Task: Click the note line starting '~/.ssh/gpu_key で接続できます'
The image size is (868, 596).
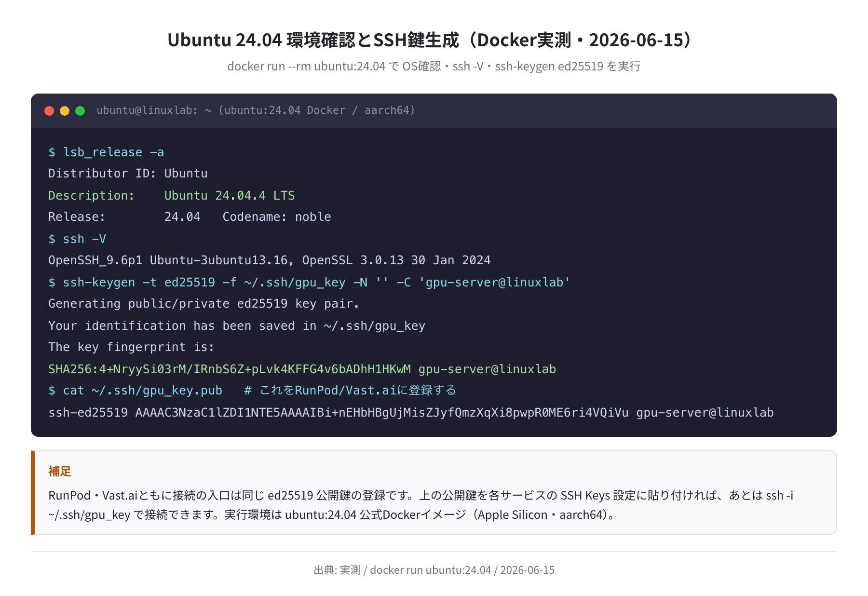Action: 333,515
